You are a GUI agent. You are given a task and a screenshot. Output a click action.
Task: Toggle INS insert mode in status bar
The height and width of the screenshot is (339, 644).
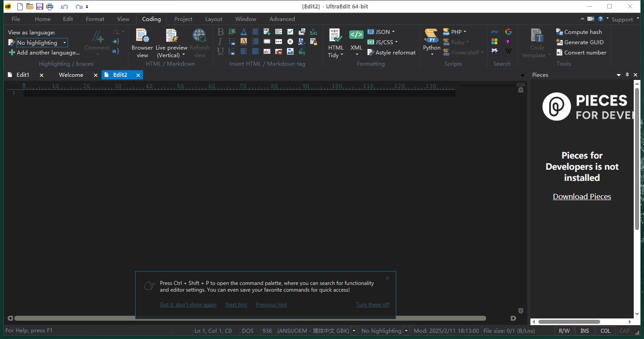585,331
